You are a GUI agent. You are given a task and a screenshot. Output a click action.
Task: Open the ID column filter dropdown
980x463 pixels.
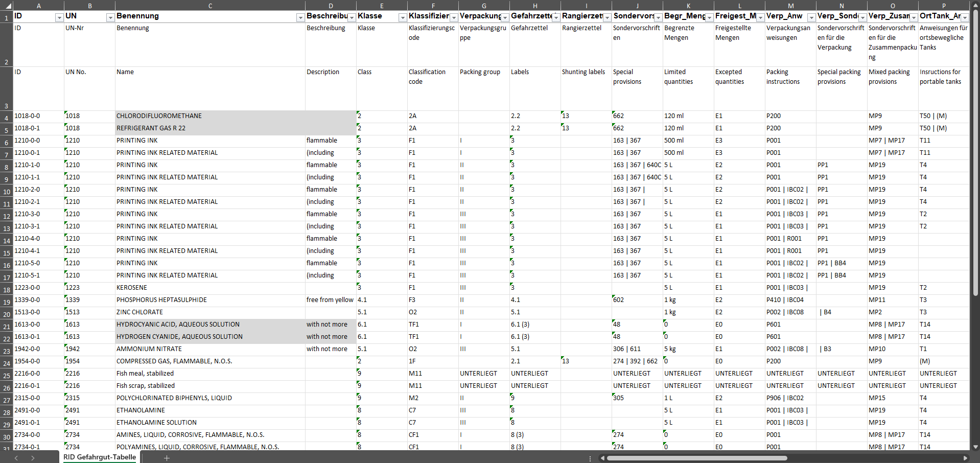(x=59, y=17)
